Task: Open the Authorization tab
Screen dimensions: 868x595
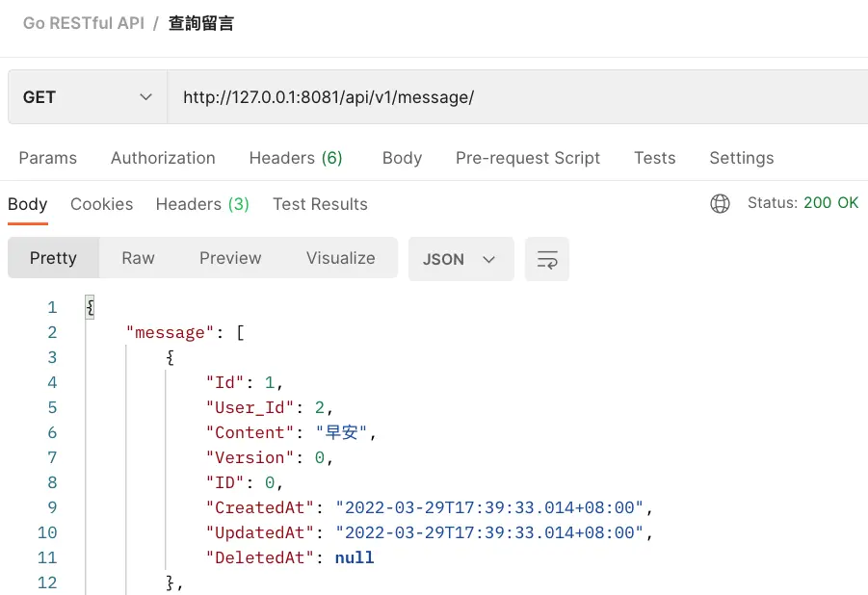Action: pos(163,158)
